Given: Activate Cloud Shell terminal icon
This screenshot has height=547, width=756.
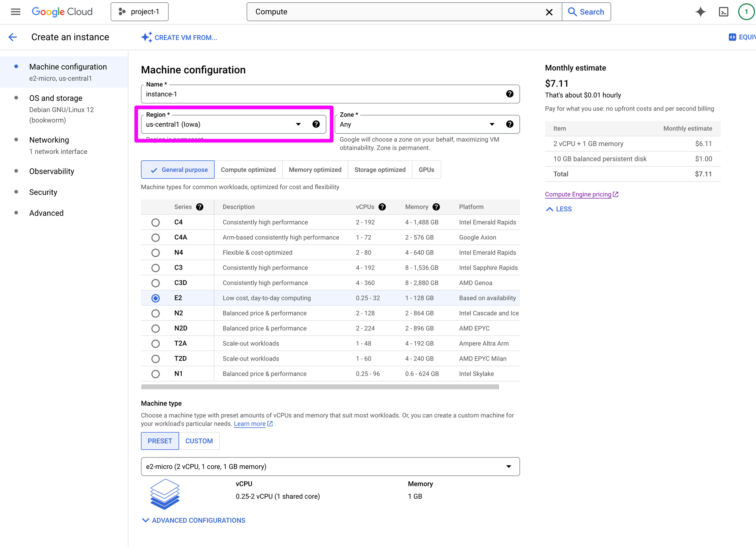Looking at the screenshot, I should tap(723, 12).
